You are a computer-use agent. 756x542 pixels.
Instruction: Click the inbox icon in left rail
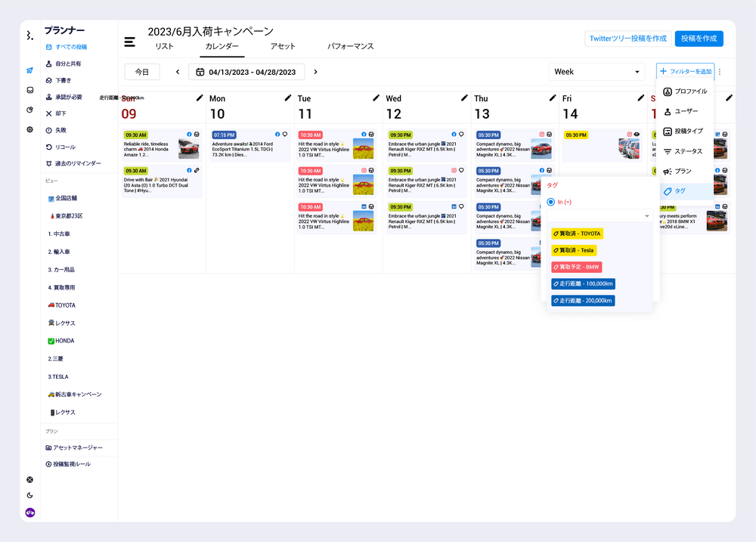tap(29, 90)
